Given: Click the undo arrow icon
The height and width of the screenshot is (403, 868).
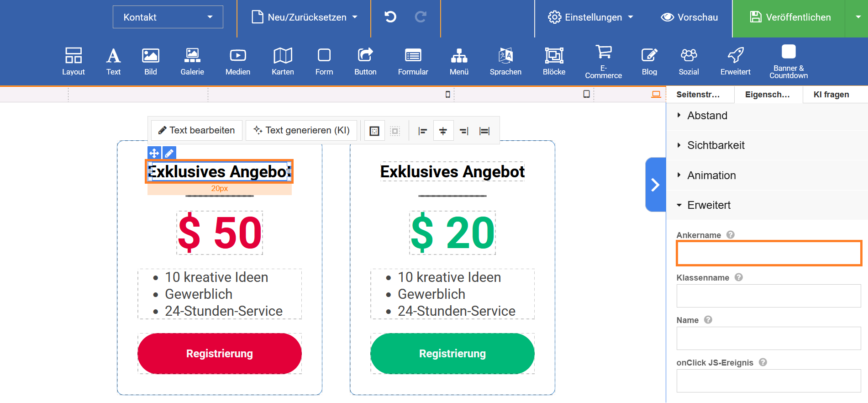Looking at the screenshot, I should [x=390, y=17].
